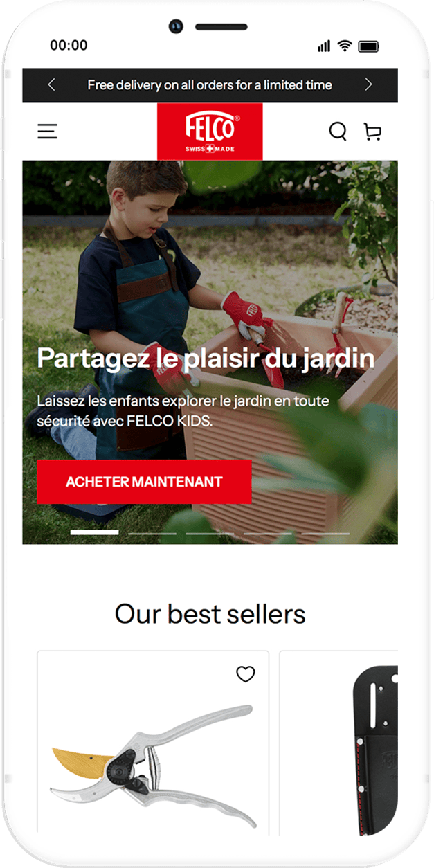Tap the Wi-Fi icon in status bar
The height and width of the screenshot is (868, 434).
(345, 46)
